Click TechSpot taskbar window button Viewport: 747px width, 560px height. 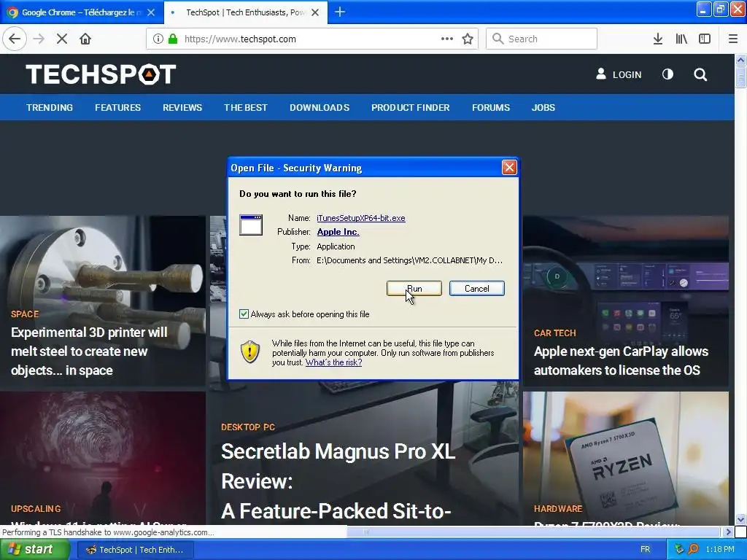135,550
